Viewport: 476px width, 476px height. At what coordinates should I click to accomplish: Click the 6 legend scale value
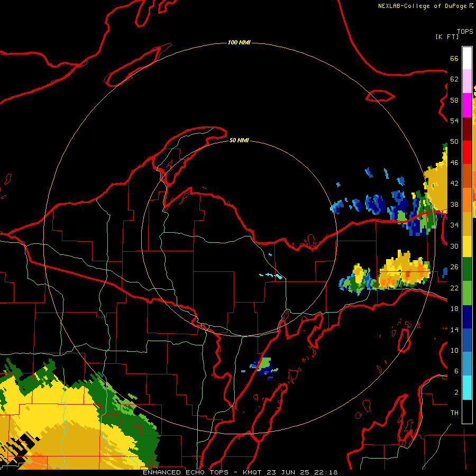[x=456, y=371]
